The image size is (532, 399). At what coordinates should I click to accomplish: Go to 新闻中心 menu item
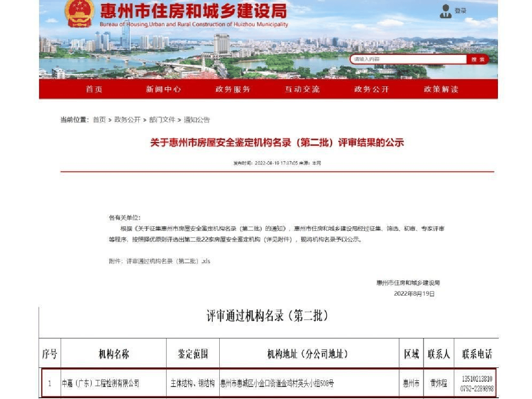[x=163, y=89]
